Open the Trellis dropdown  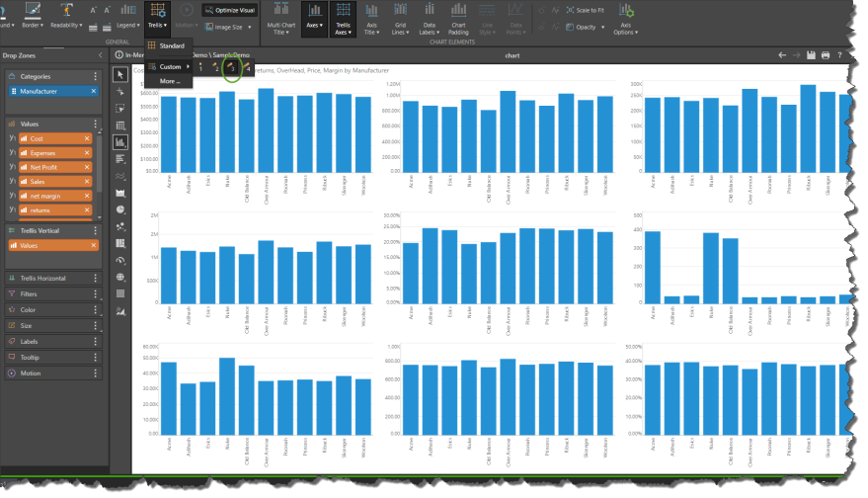click(x=156, y=18)
